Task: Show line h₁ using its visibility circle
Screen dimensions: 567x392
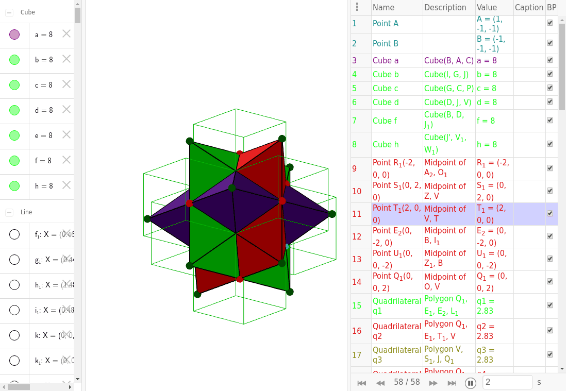Action: (14, 285)
